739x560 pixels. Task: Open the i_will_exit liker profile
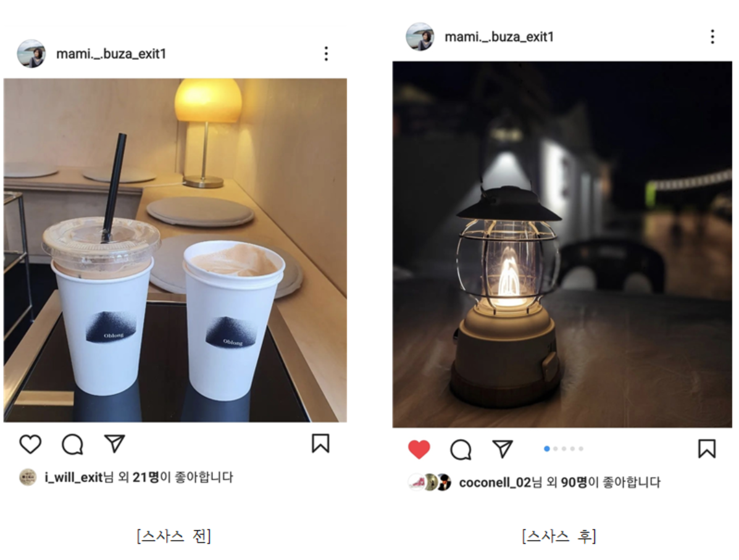click(73, 477)
